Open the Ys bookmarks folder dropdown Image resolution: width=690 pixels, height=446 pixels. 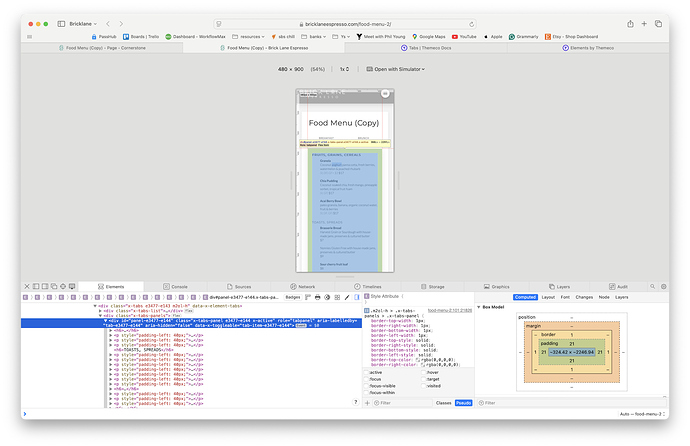(x=341, y=37)
